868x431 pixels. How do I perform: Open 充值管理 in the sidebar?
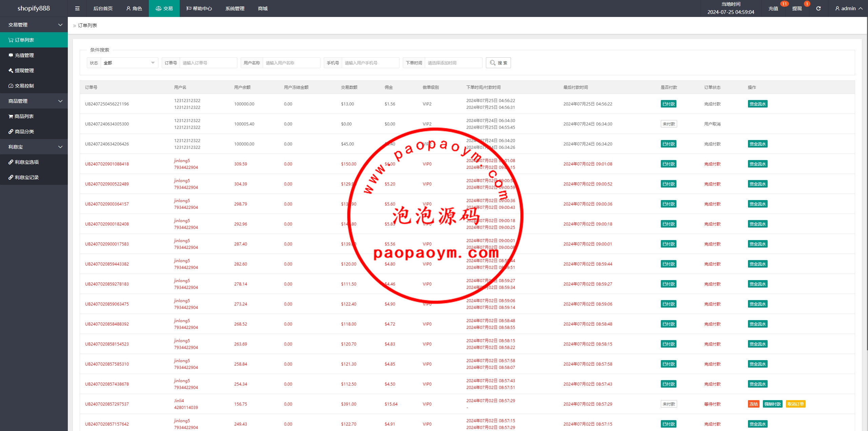[24, 55]
